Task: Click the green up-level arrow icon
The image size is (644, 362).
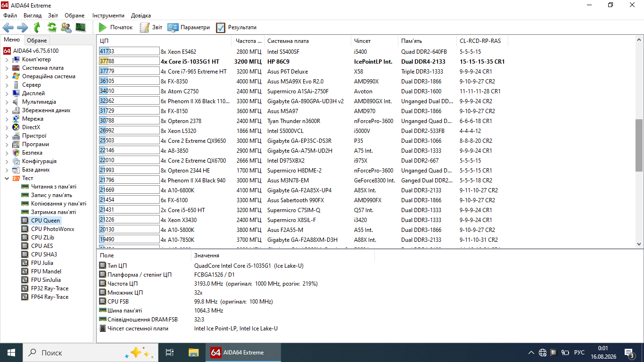Action: pyautogui.click(x=37, y=27)
